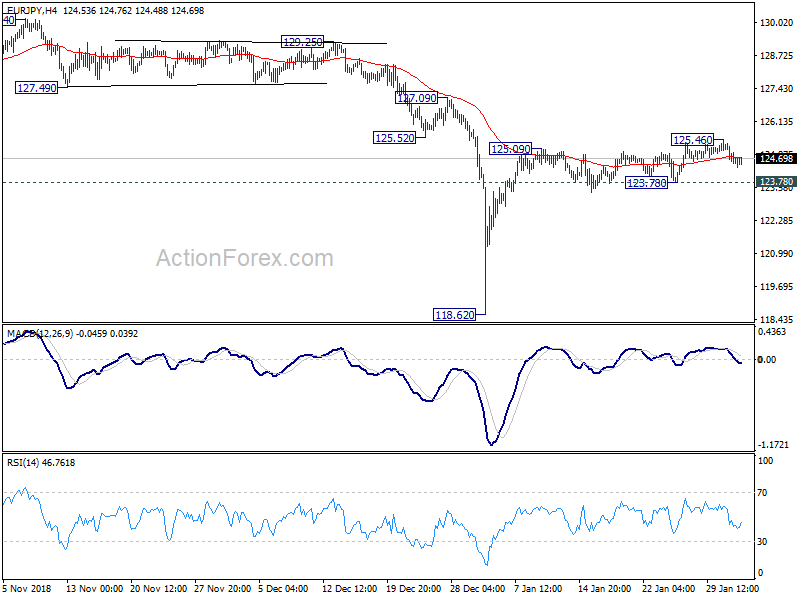Viewport: 800px width, 600px height.
Task: Click the 125.520 price label
Action: pos(394,138)
